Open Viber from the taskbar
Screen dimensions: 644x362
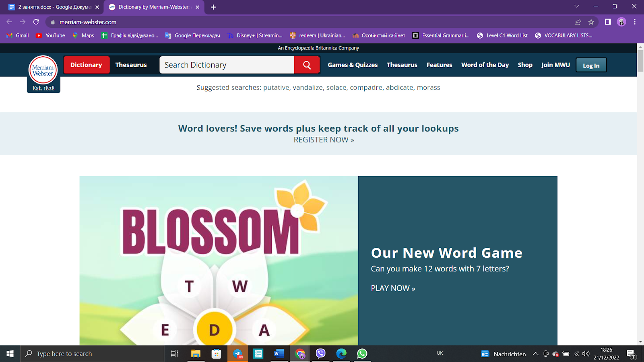click(320, 354)
